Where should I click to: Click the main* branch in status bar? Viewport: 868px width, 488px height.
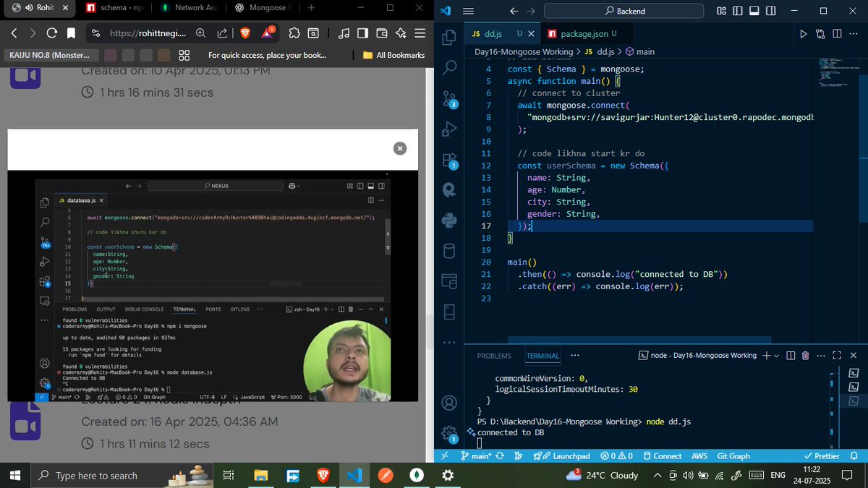pos(475,456)
